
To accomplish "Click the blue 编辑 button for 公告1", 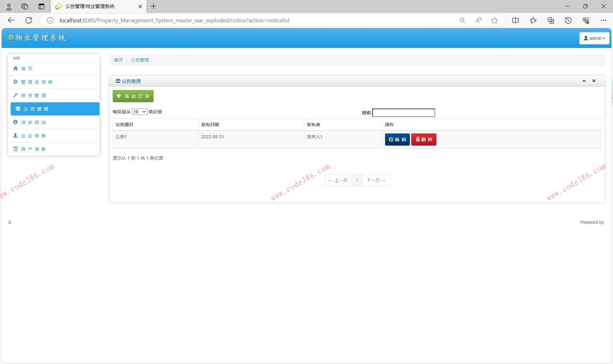I will coord(397,140).
